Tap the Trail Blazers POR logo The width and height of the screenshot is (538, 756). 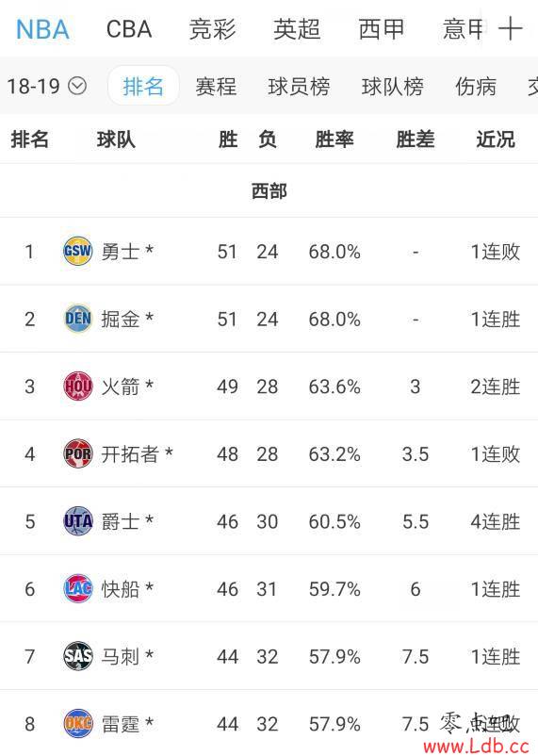coord(78,453)
